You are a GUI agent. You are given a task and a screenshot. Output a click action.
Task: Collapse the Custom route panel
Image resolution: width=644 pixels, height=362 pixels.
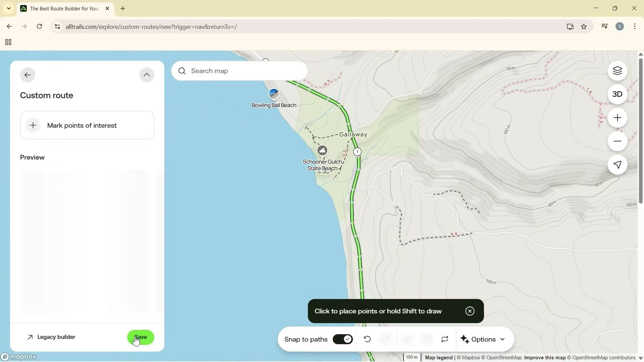coord(147,74)
